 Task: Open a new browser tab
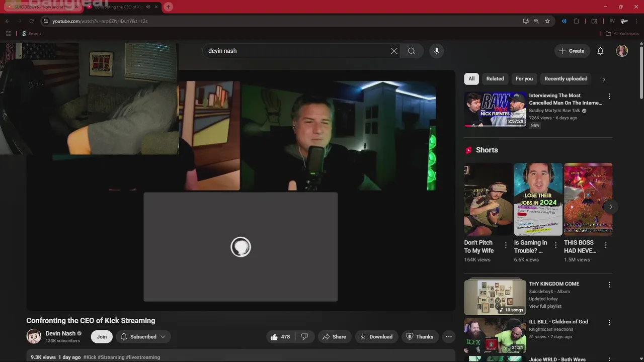point(168,7)
